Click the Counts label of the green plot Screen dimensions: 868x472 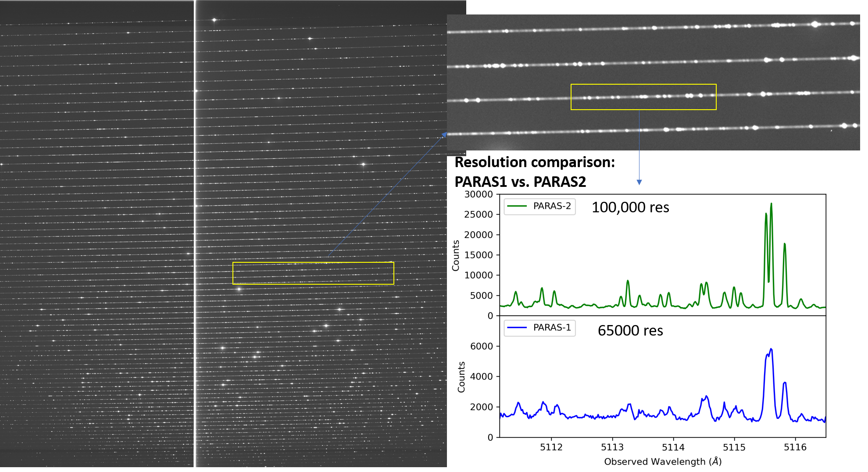click(456, 255)
